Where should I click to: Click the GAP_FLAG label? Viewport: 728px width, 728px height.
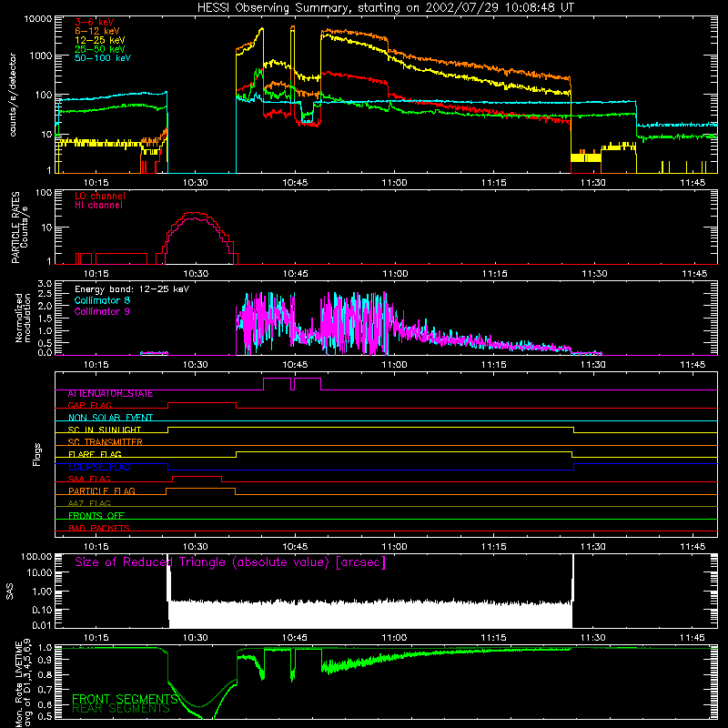[x=89, y=405]
